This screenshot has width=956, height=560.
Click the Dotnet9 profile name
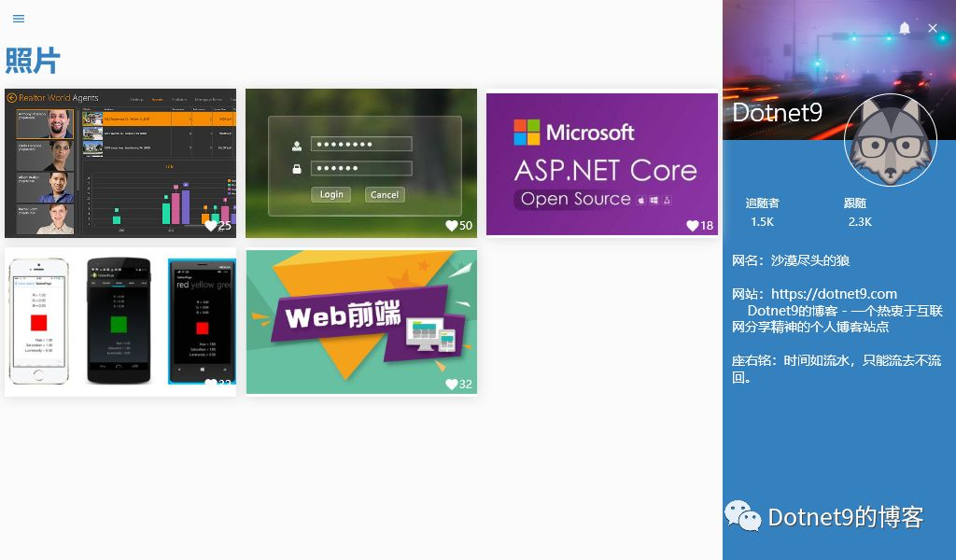pos(778,113)
